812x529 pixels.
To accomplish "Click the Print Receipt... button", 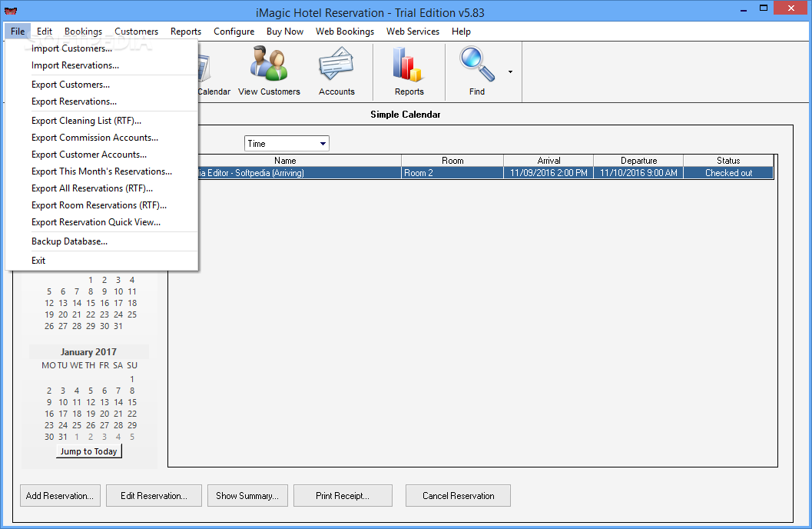I will (x=343, y=496).
